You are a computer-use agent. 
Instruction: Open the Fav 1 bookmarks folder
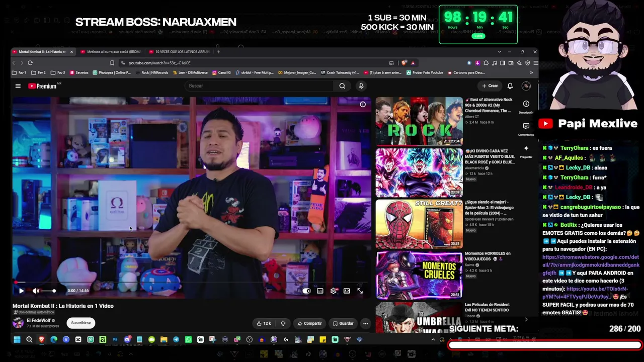19,72
